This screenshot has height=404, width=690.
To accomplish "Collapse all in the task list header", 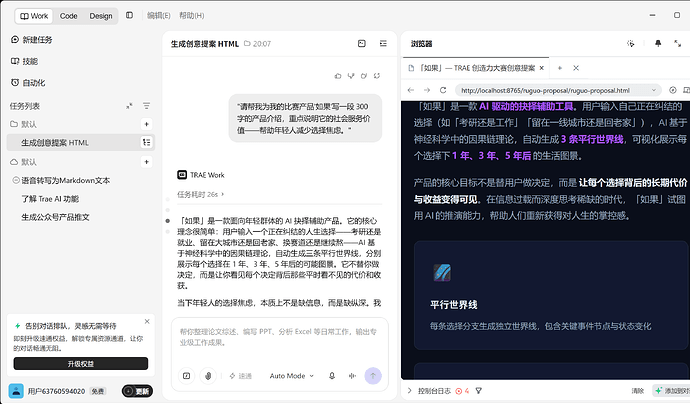I will click(129, 106).
